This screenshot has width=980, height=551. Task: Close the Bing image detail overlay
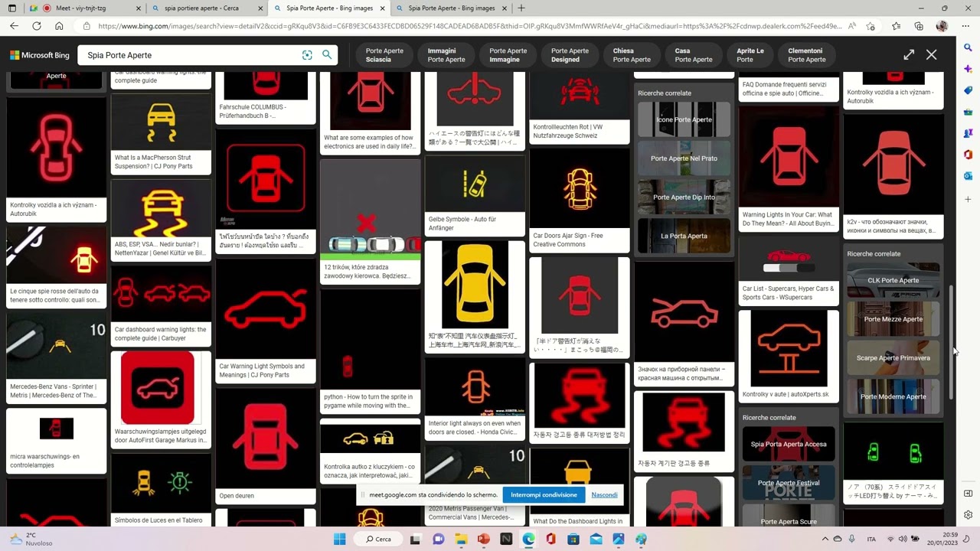tap(931, 55)
